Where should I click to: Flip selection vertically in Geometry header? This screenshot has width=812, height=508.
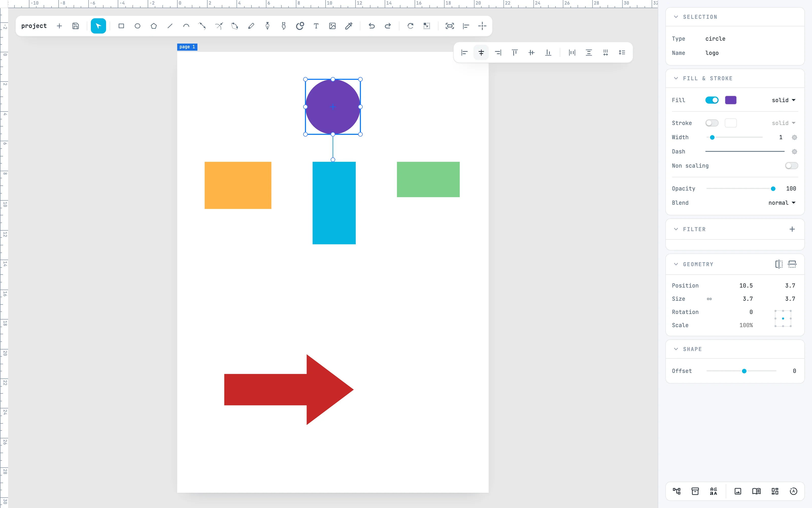(x=792, y=264)
